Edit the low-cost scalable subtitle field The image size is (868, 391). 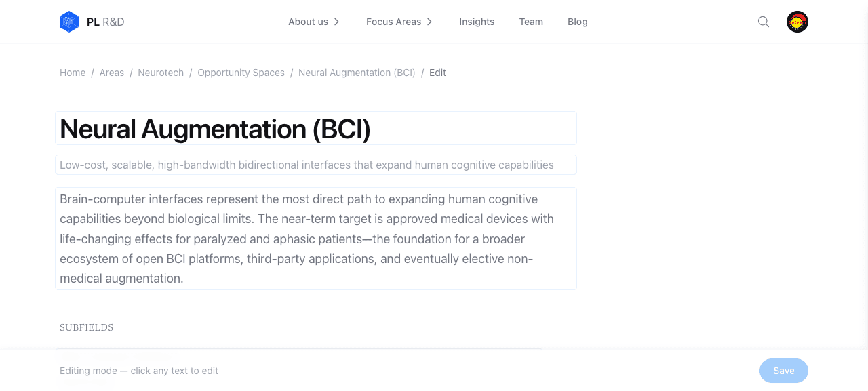tap(316, 165)
